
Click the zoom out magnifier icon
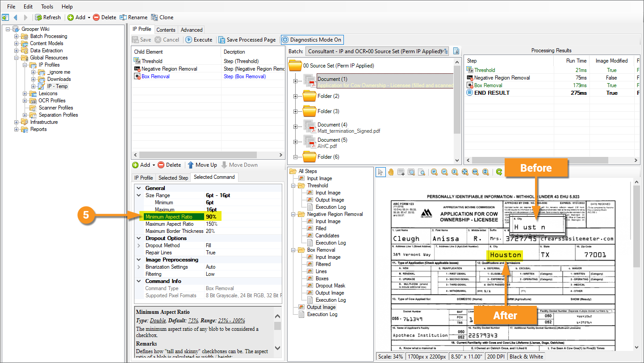tap(444, 172)
